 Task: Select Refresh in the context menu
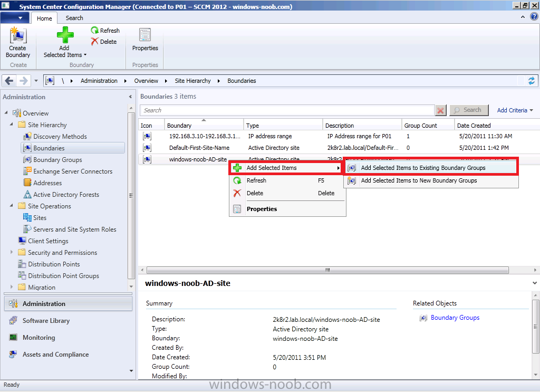287,180
